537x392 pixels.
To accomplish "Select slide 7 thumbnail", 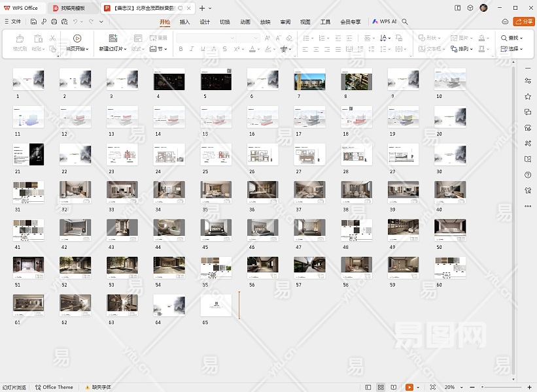I will click(x=309, y=80).
